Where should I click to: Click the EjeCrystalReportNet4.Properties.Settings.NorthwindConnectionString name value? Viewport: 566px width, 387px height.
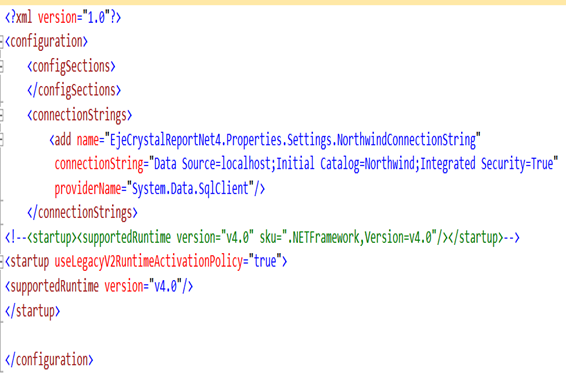pyautogui.click(x=293, y=140)
